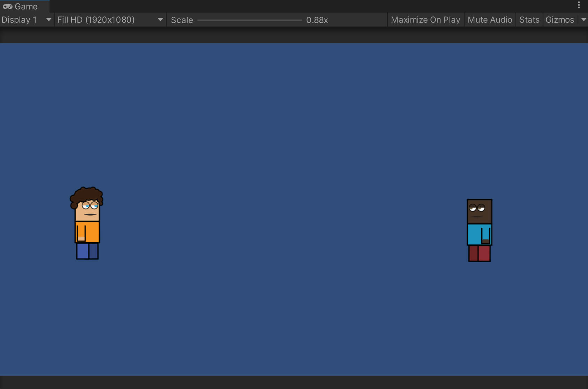Viewport: 588px width, 389px height.
Task: Select the Game tab
Action: click(x=24, y=6)
